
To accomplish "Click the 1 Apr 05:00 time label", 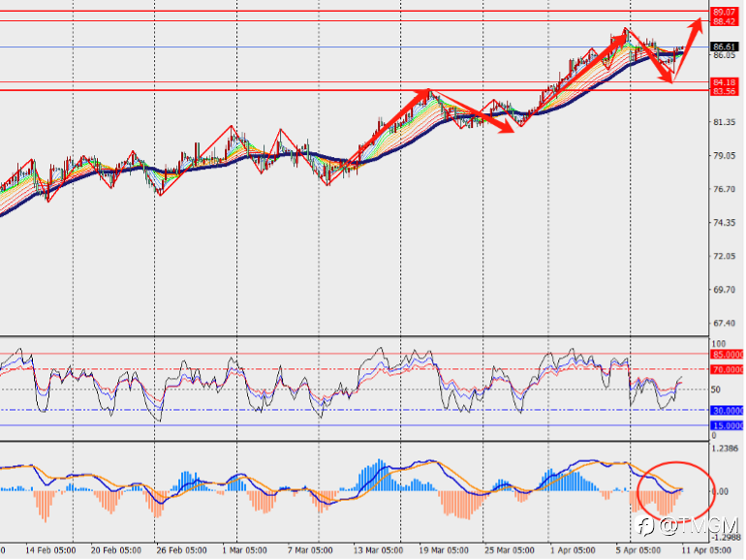I will [x=573, y=550].
